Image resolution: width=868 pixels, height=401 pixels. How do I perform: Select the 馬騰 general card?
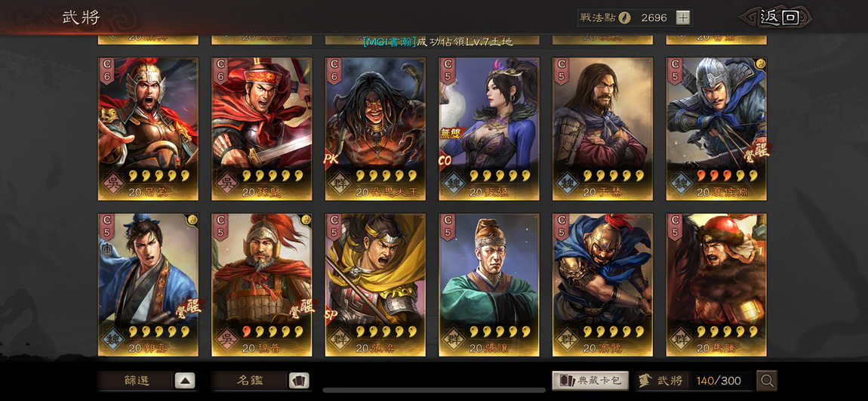[716, 285]
